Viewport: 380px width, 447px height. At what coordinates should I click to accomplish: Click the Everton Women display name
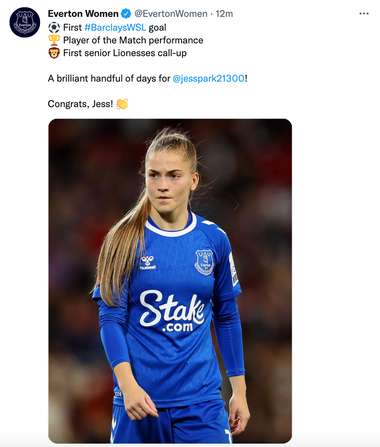83,14
